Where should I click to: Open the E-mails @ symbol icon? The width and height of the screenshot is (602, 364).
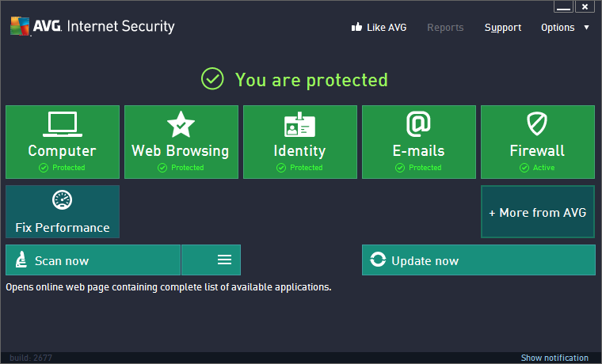click(x=418, y=124)
